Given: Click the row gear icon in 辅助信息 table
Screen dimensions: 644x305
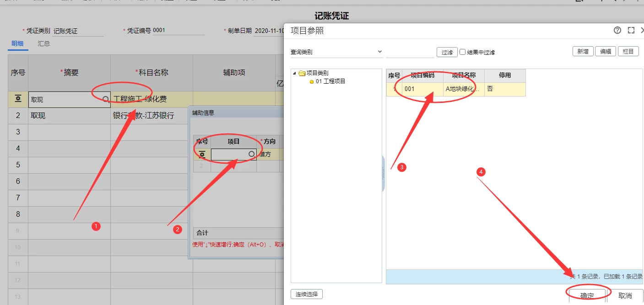Looking at the screenshot, I should click(x=202, y=155).
